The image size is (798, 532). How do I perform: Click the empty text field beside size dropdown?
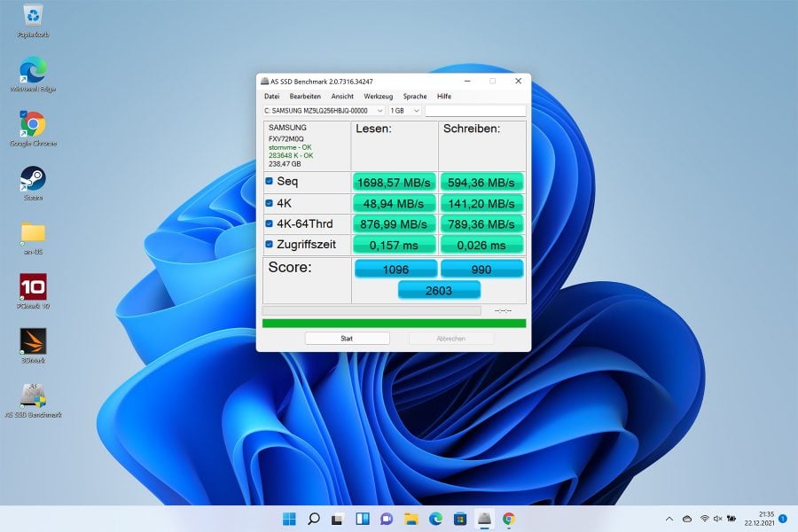(x=475, y=111)
